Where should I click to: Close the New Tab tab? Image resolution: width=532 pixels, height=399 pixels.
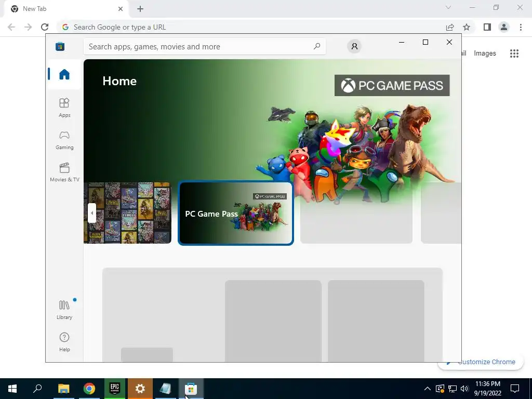tap(121, 9)
